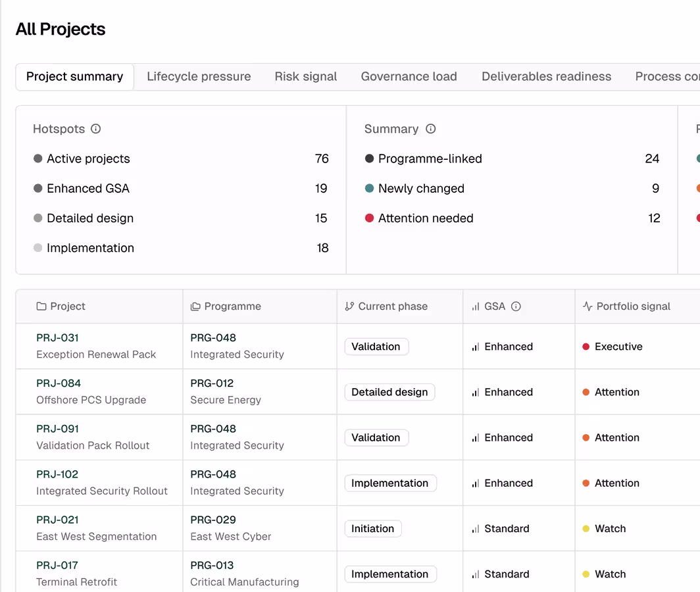Open project link PRJ-017
This screenshot has width=700, height=592.
[x=57, y=566]
